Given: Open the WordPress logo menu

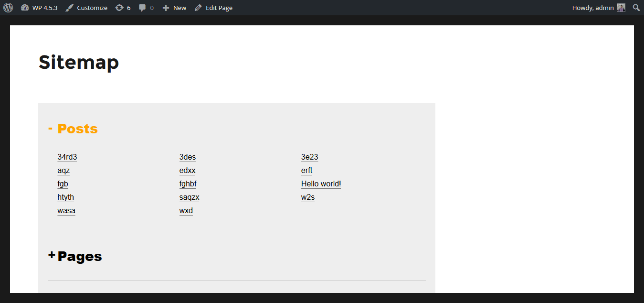Looking at the screenshot, I should pyautogui.click(x=8, y=8).
